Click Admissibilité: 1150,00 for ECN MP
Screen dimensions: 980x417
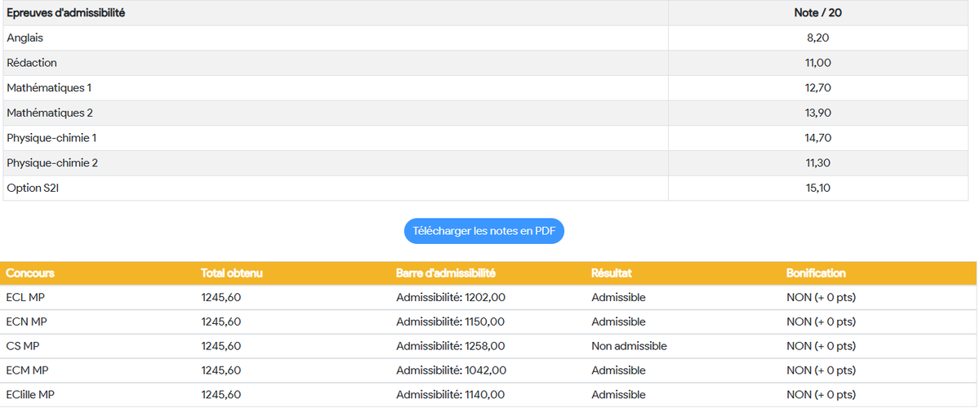pos(450,322)
